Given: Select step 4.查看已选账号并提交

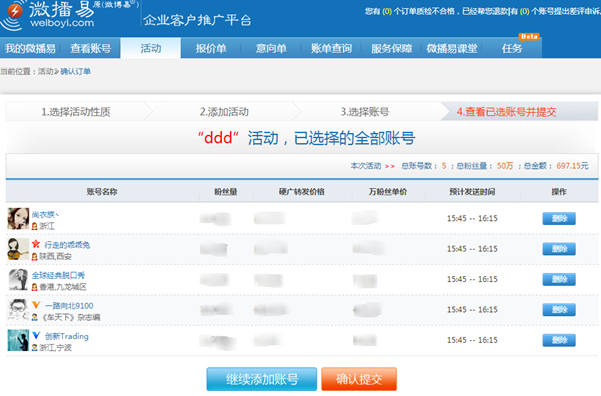Looking at the screenshot, I should click(x=506, y=112).
